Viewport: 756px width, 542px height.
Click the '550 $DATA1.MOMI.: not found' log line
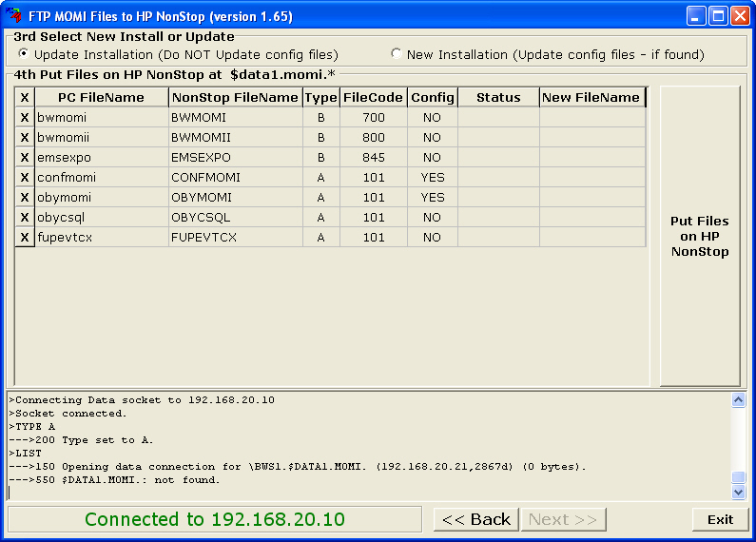(x=114, y=480)
